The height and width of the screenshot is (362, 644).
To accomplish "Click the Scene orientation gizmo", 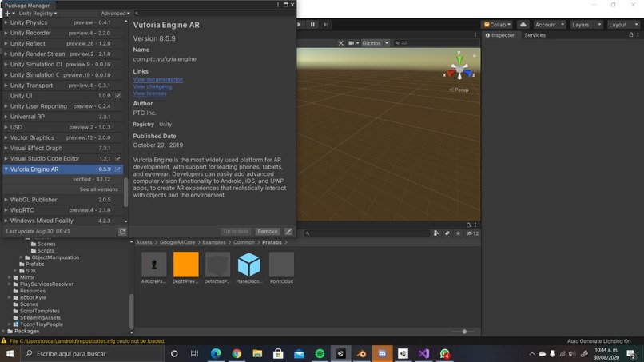I will click(x=459, y=68).
